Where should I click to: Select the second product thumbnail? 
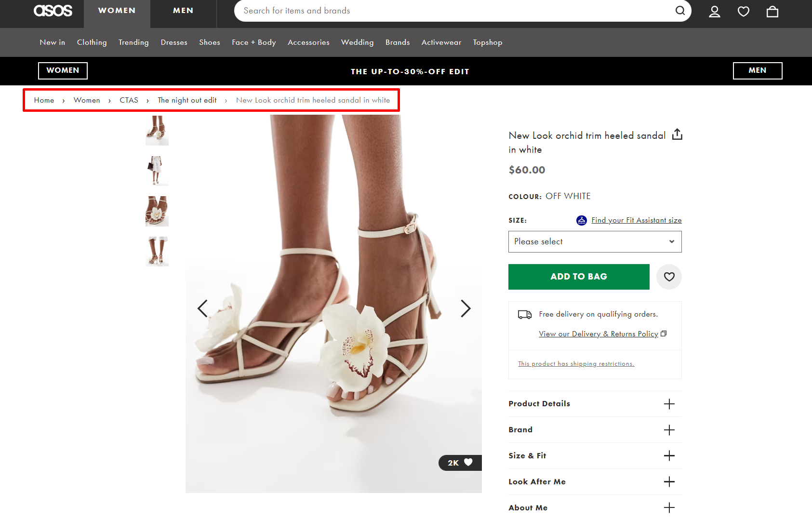(x=157, y=171)
